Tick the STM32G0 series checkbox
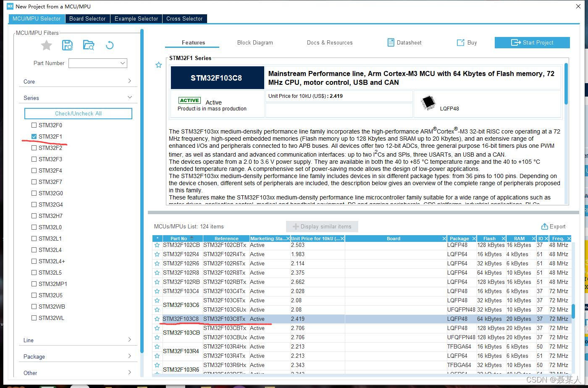The width and height of the screenshot is (588, 388). coord(34,193)
